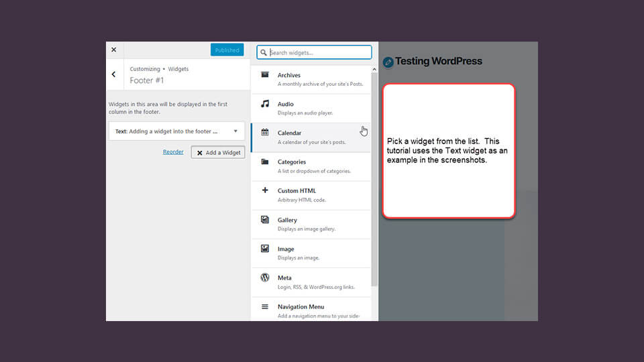Click the widget list scroll-up arrow
644x362 pixels.
(x=374, y=69)
